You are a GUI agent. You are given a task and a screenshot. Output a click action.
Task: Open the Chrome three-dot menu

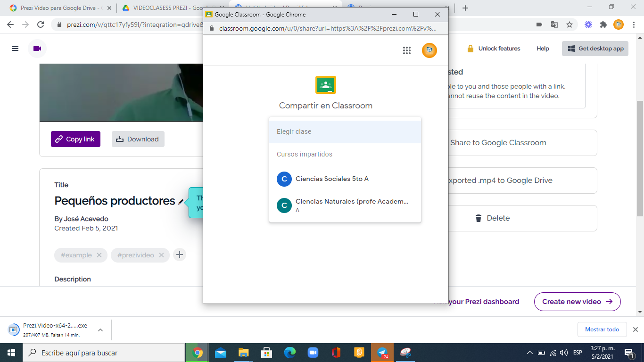[x=634, y=25]
